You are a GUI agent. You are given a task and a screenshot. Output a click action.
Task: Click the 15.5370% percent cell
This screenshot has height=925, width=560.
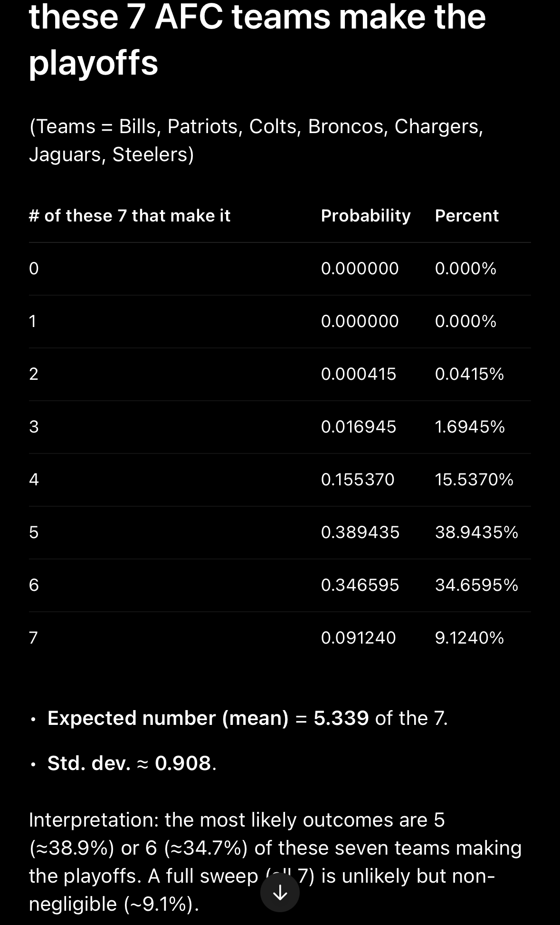coord(474,479)
